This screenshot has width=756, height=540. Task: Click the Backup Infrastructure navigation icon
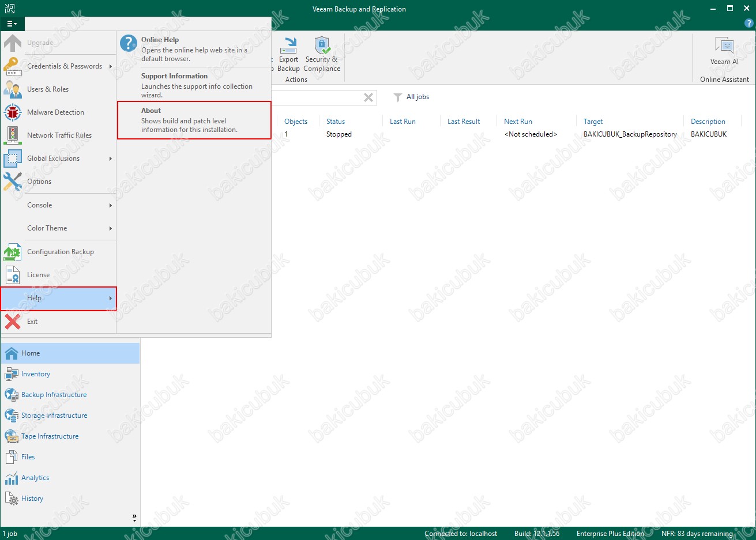[x=12, y=395]
